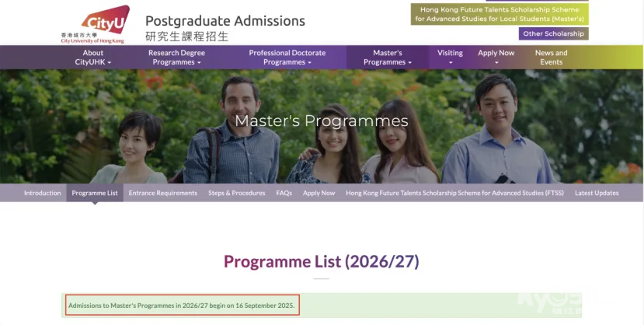Open the About CityUHK dropdown menu
Image resolution: width=644 pixels, height=325 pixels.
(93, 58)
